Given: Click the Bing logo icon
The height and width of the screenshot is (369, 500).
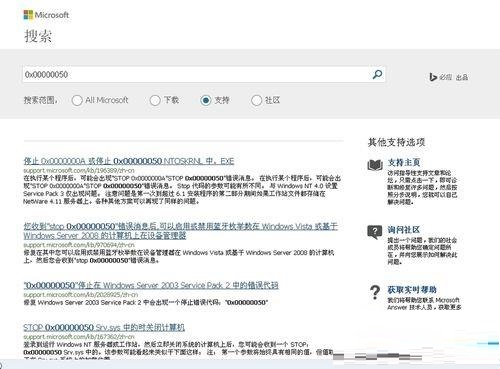Looking at the screenshot, I should tap(433, 77).
